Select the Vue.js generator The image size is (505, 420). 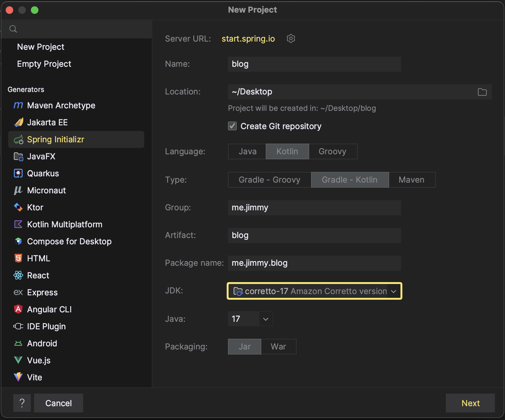pos(76,360)
